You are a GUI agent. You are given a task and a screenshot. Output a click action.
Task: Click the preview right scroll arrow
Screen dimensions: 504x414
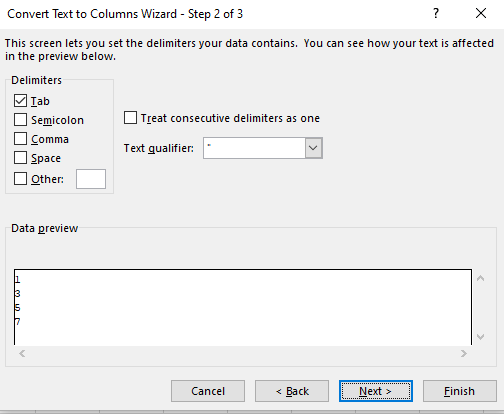(x=464, y=354)
